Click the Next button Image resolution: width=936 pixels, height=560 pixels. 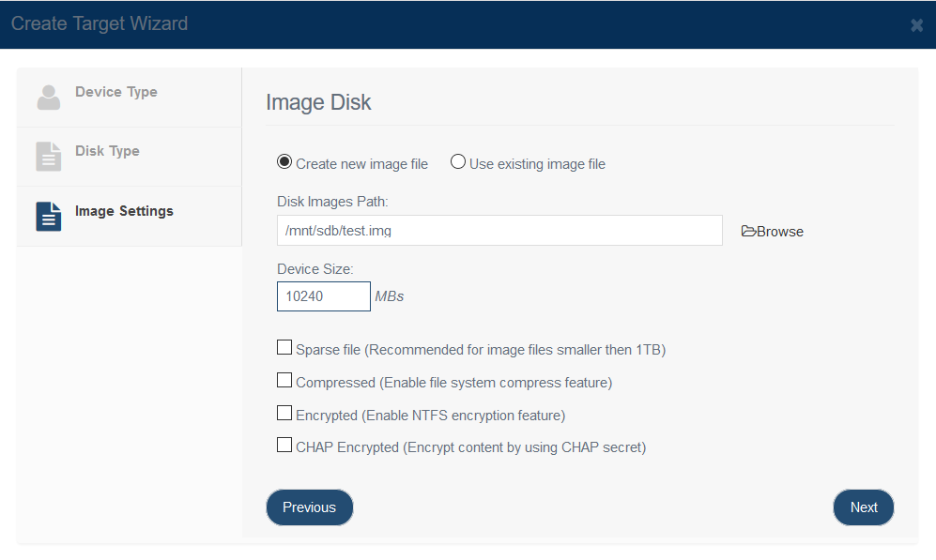pos(863,507)
